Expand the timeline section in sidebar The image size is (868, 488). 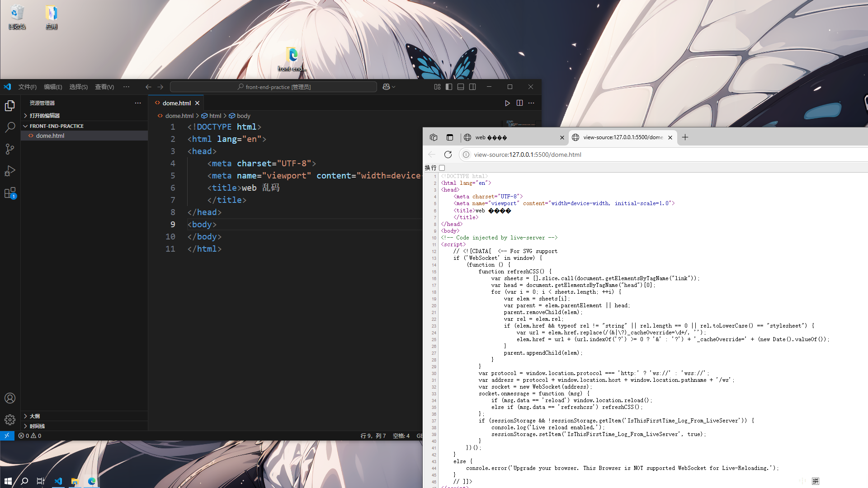pyautogui.click(x=37, y=426)
